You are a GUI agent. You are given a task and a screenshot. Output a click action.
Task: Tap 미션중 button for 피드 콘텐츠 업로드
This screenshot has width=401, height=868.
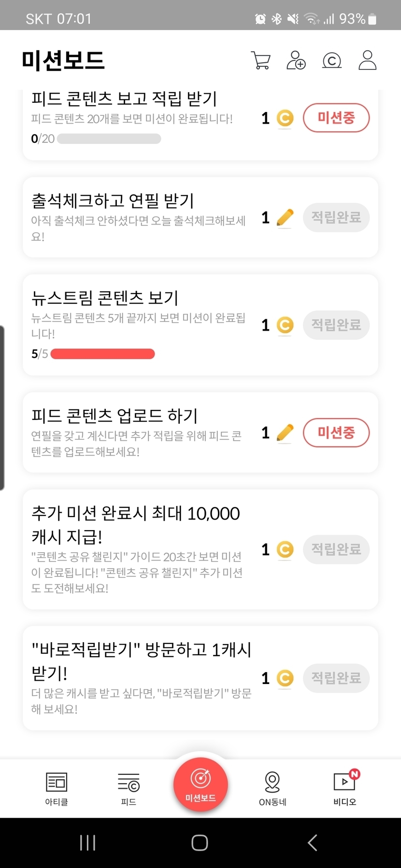pos(336,433)
